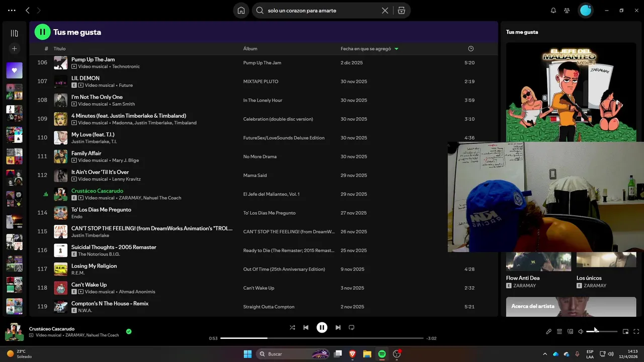
Task: Mute with the speaker icon
Action: point(581,331)
